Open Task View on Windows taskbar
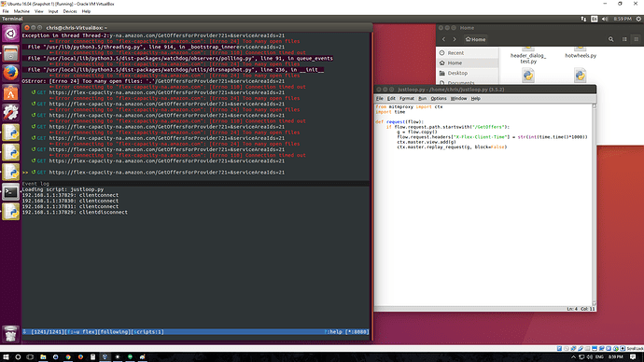 coord(30,357)
